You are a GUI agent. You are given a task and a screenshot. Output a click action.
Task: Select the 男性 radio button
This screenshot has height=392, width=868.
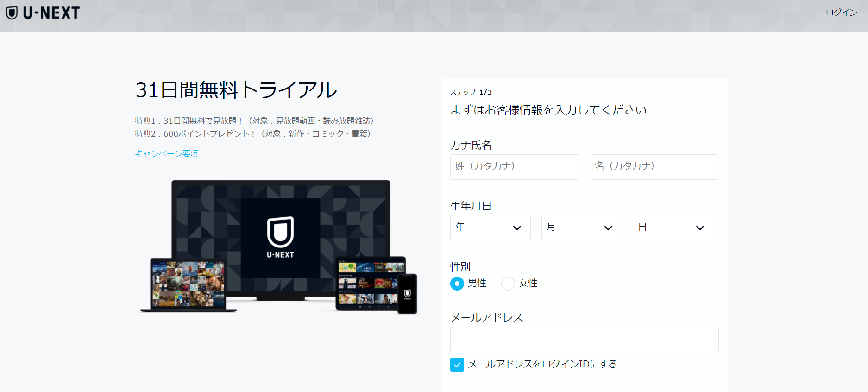pyautogui.click(x=457, y=284)
